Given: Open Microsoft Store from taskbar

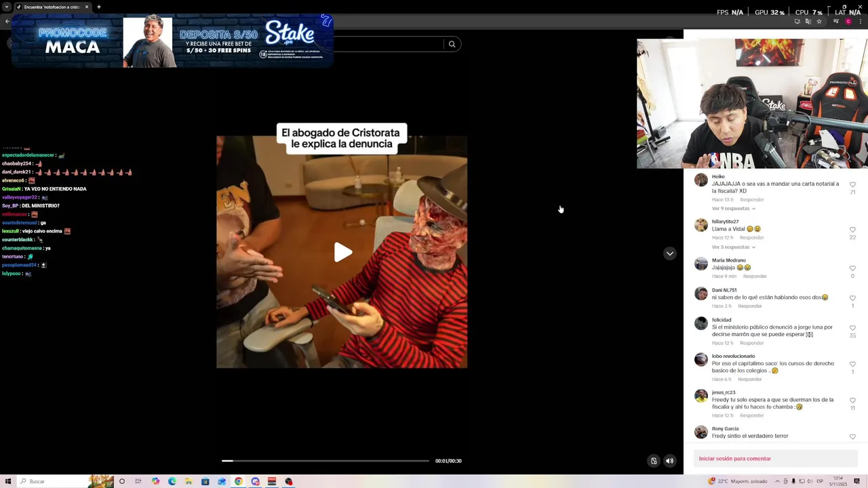Looking at the screenshot, I should (205, 481).
